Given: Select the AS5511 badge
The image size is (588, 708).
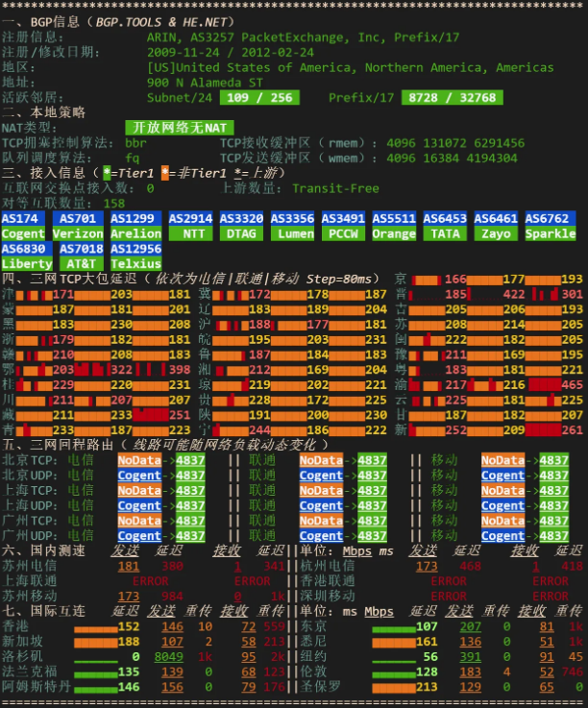Looking at the screenshot, I should pos(394,218).
